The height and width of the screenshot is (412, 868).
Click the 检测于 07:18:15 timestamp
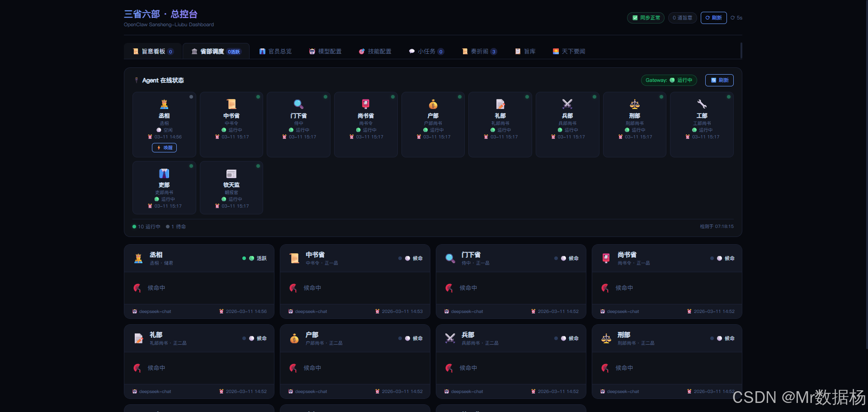coord(717,227)
